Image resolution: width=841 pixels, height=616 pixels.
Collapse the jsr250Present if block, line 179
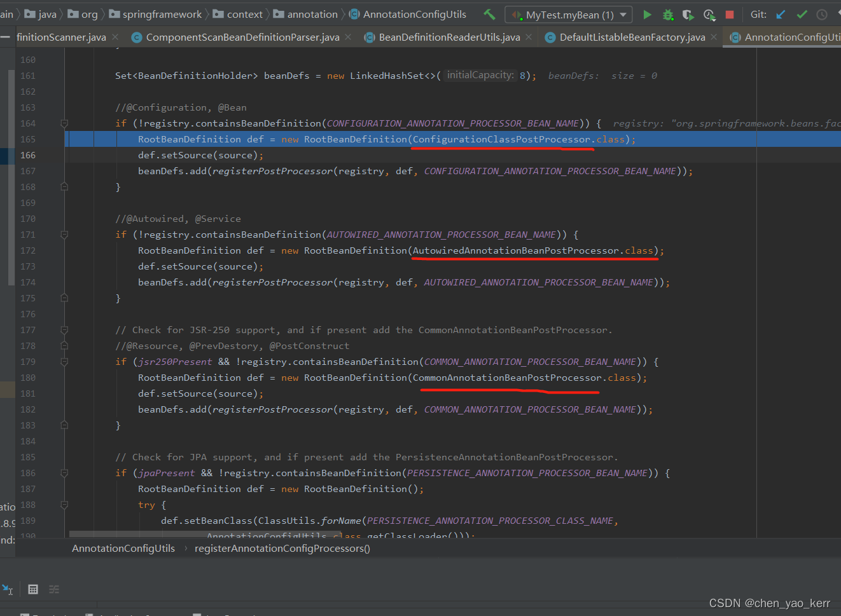(x=64, y=362)
